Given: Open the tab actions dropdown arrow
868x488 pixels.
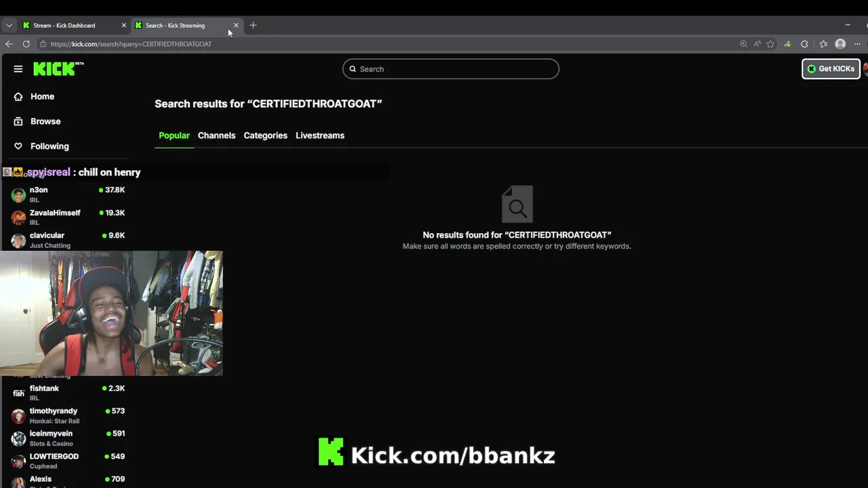Looking at the screenshot, I should click(9, 25).
